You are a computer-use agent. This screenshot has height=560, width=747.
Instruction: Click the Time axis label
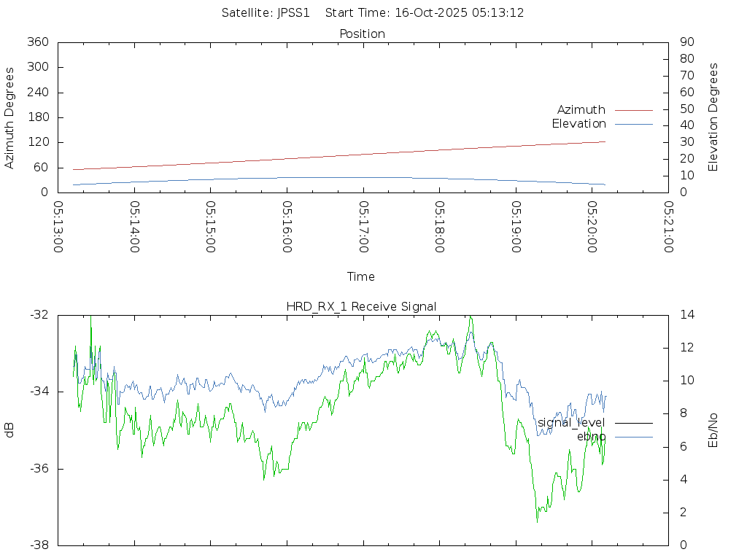pos(361,277)
